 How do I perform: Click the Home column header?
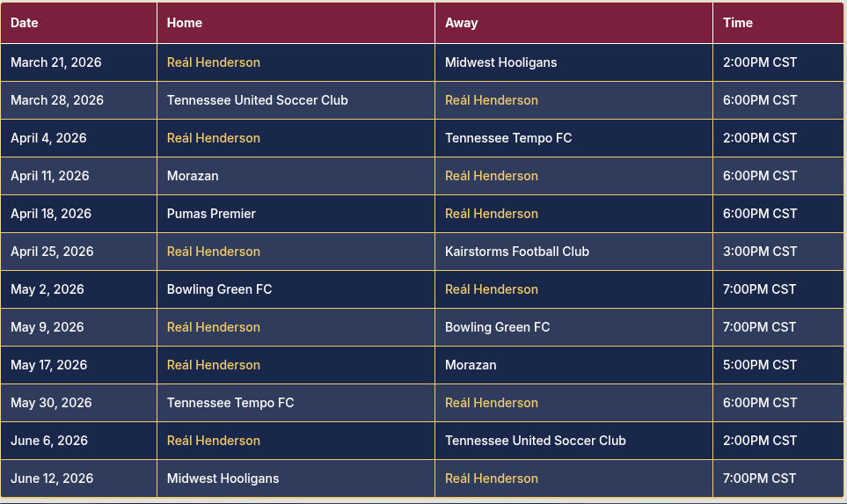pyautogui.click(x=185, y=23)
